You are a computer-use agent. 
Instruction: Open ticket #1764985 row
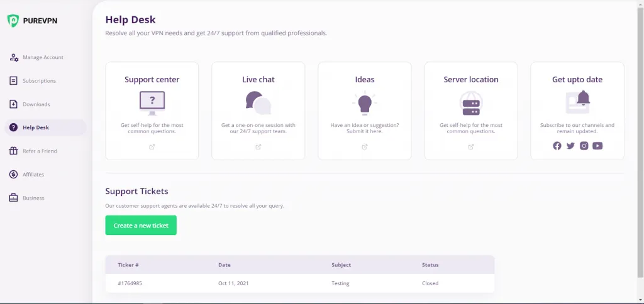click(299, 283)
